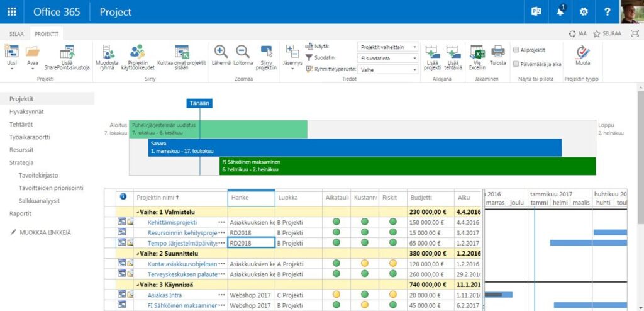
Task: Export with the Vie Exceliin icon
Action: point(477,52)
